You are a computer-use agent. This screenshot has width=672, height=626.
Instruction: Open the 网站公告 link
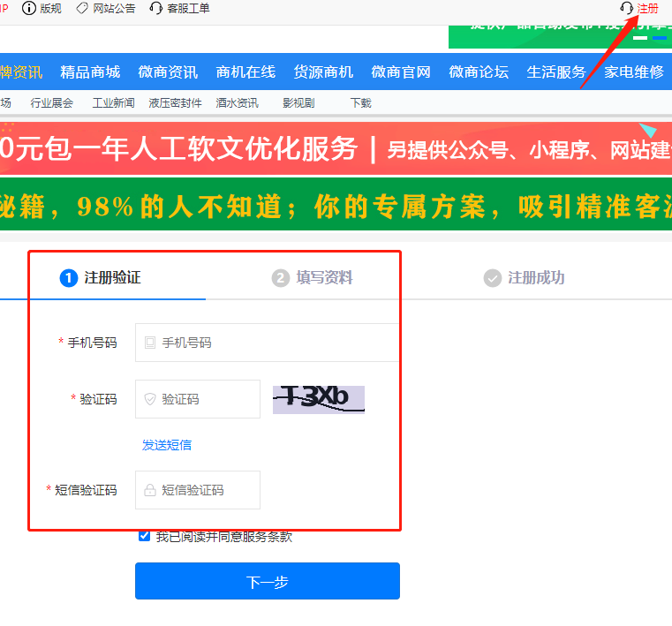tap(114, 9)
